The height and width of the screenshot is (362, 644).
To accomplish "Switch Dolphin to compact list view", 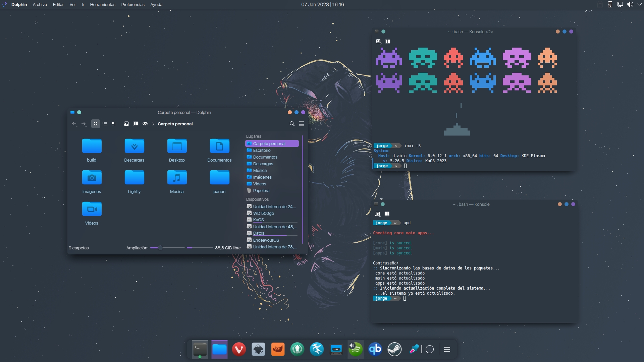I will 105,124.
